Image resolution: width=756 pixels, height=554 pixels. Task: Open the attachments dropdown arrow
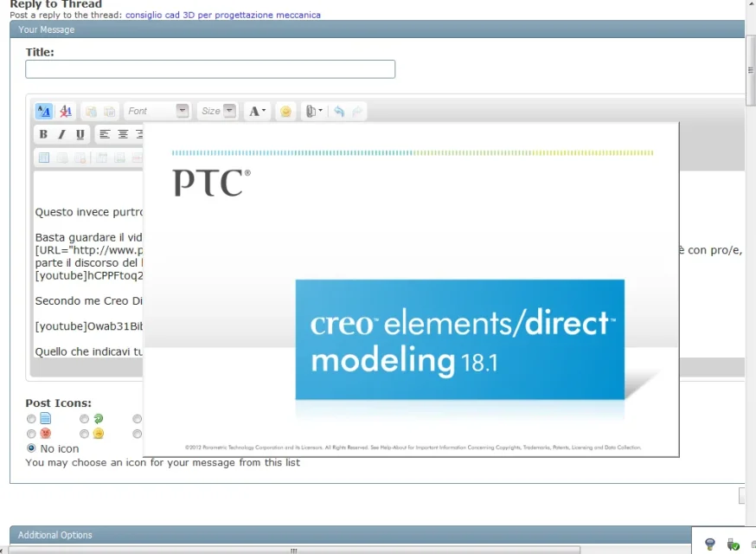[x=320, y=111]
